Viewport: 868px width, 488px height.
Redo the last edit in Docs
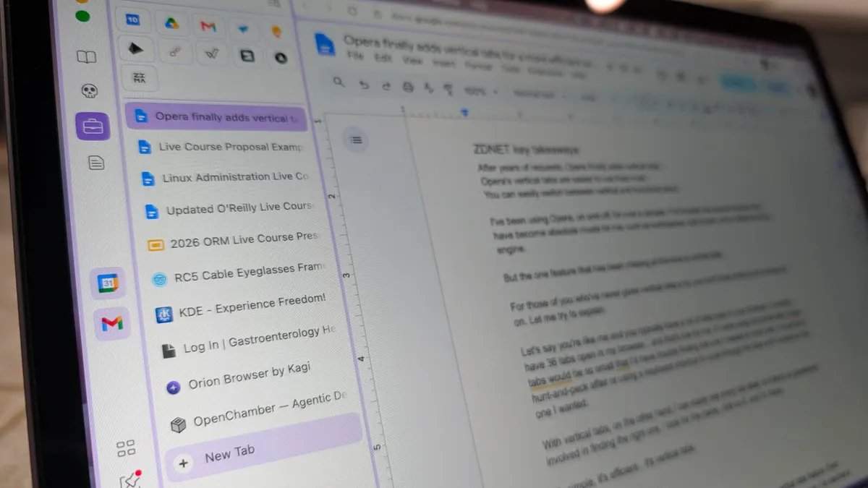[386, 86]
